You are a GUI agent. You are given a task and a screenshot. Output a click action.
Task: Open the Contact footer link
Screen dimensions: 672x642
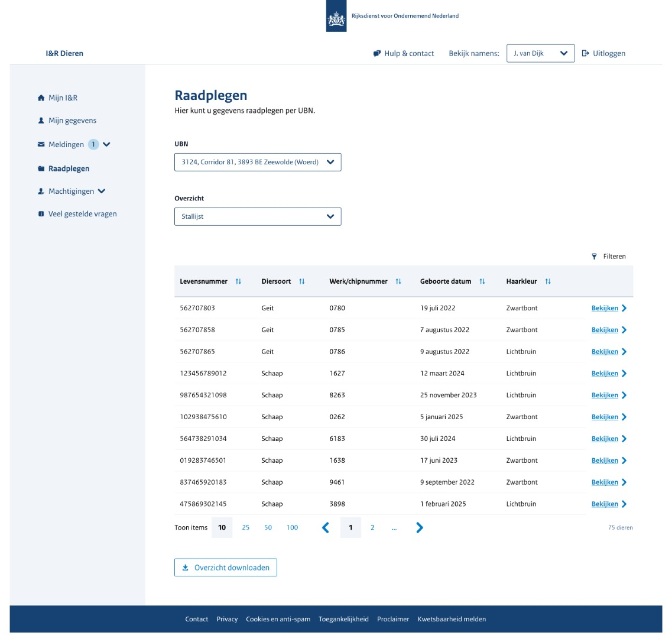[x=197, y=620]
